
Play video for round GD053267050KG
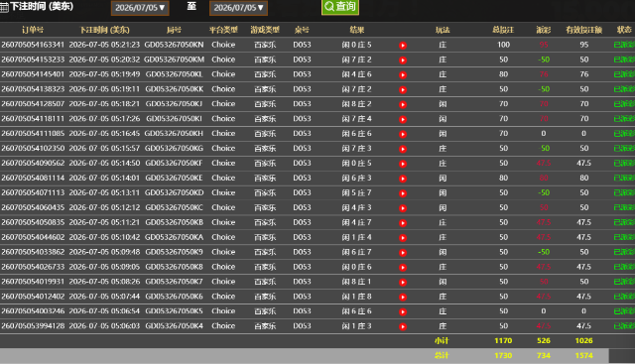(x=403, y=149)
